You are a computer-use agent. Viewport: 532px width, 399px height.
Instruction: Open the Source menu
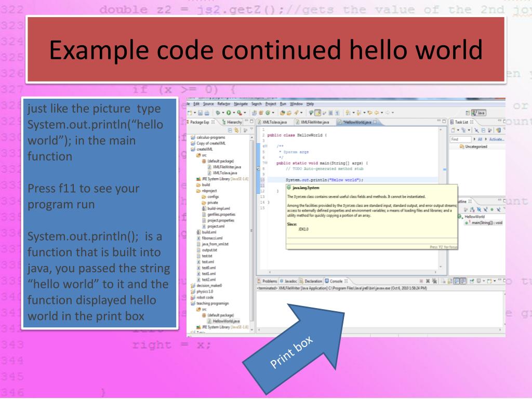click(208, 104)
